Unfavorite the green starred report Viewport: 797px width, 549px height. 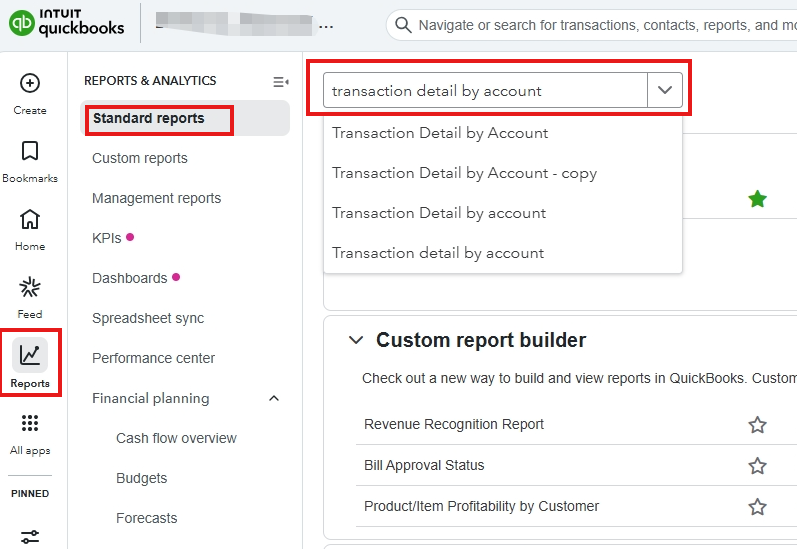[x=757, y=199]
